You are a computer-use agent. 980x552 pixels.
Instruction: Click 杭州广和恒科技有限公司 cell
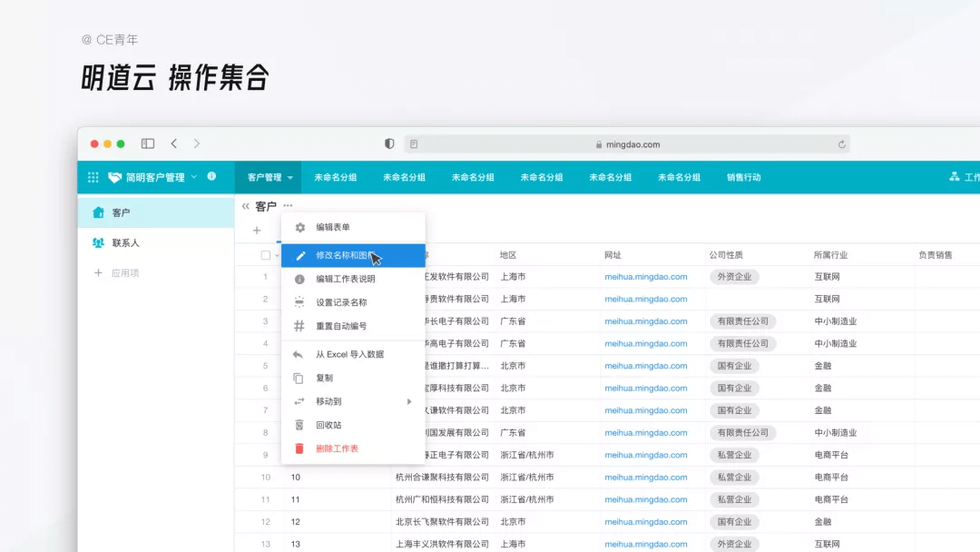point(442,499)
